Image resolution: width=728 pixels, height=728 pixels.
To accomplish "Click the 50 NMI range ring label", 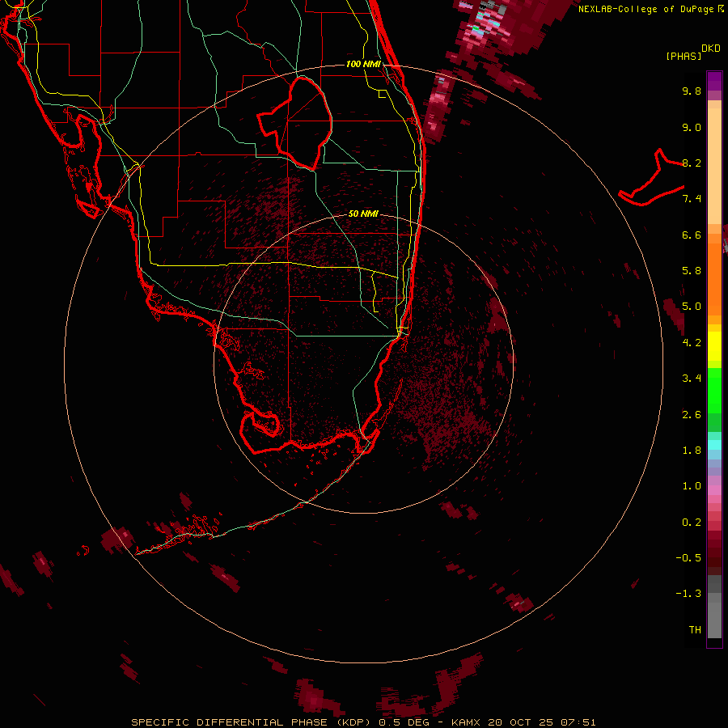I will 363,214.
